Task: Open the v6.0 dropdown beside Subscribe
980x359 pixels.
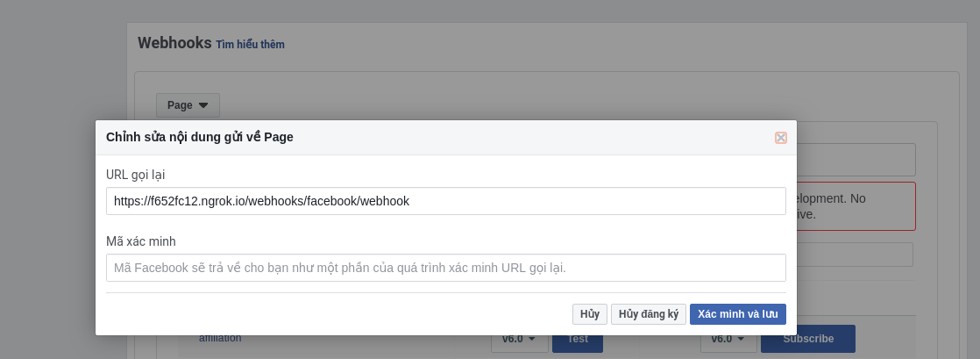Action: point(728,340)
